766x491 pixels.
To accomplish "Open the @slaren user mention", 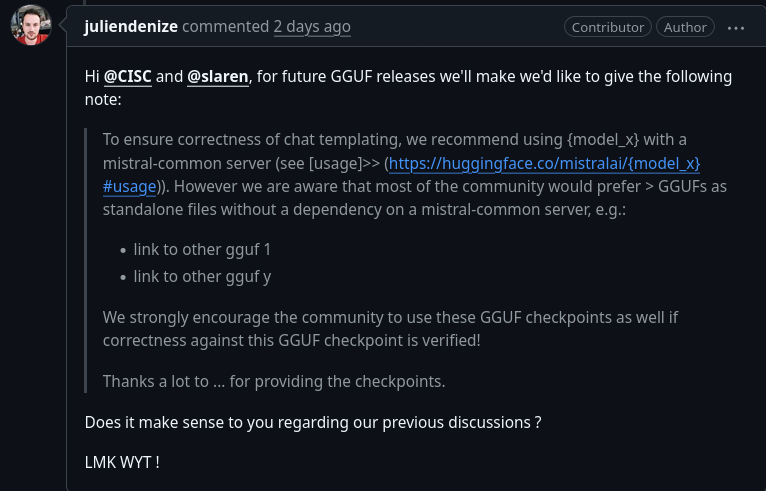I will (218, 77).
